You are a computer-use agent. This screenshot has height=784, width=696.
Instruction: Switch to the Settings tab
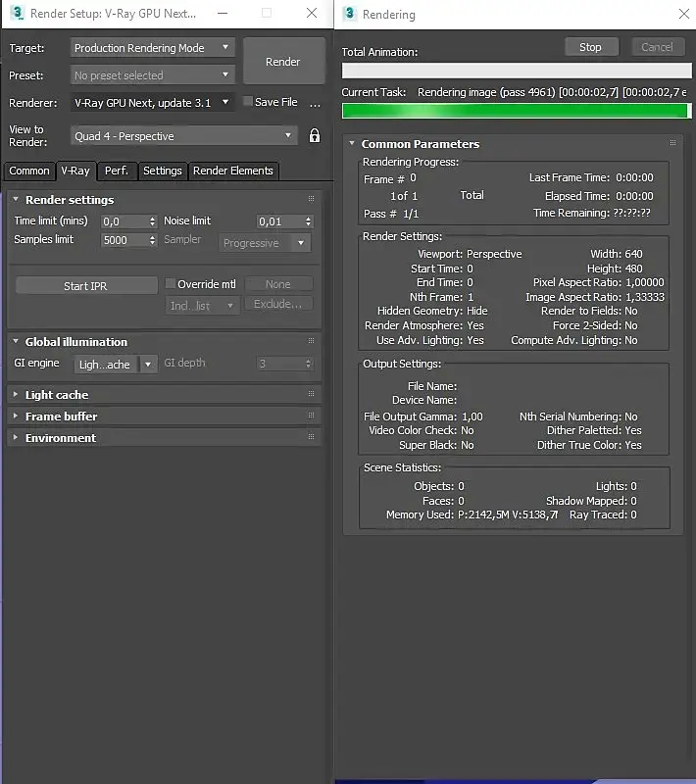click(x=163, y=171)
